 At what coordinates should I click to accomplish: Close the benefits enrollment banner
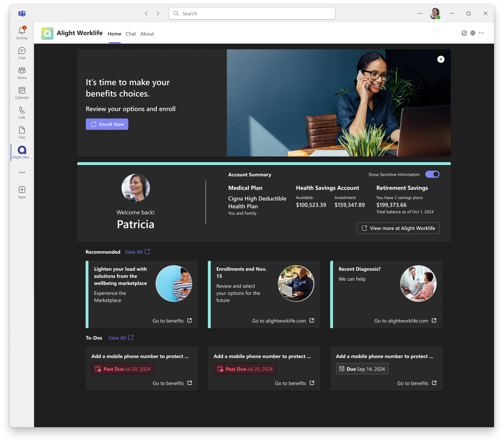(x=441, y=59)
